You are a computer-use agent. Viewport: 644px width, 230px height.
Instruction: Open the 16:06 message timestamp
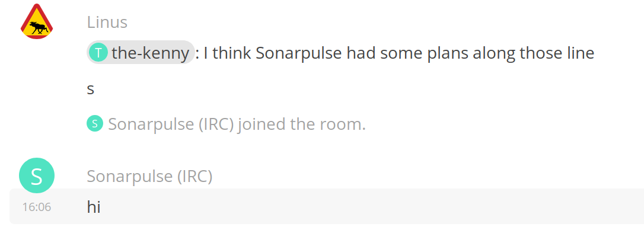click(x=37, y=207)
